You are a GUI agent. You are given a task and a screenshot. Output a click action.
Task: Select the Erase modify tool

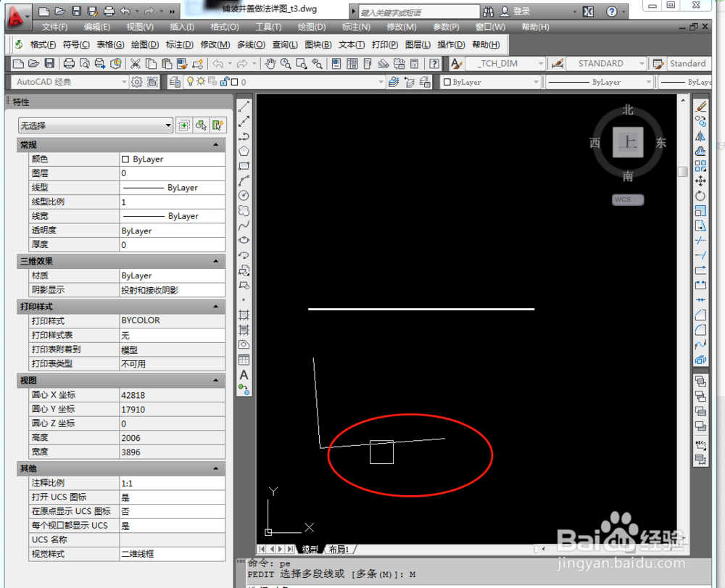point(701,107)
